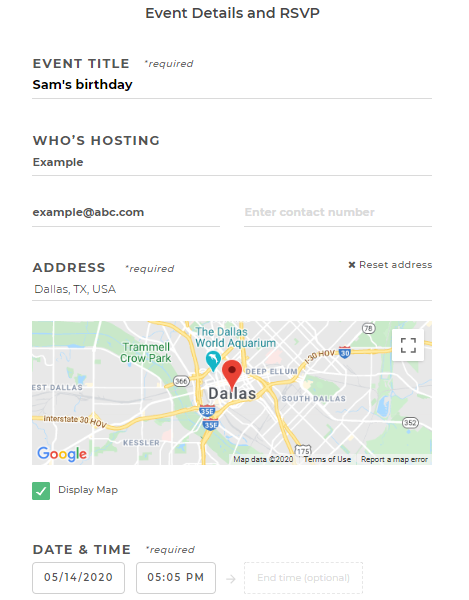Click the Interstate 30 shield on map

[x=345, y=352]
